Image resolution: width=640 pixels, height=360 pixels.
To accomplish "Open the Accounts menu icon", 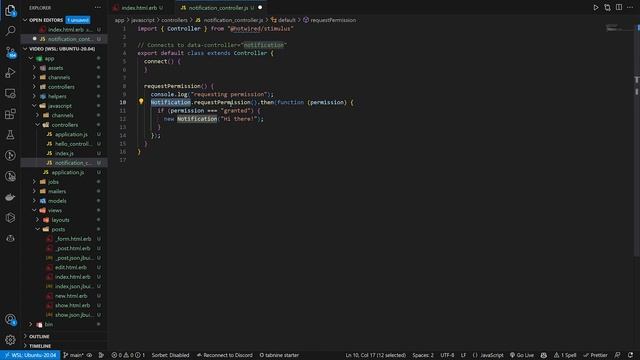I will [10, 320].
